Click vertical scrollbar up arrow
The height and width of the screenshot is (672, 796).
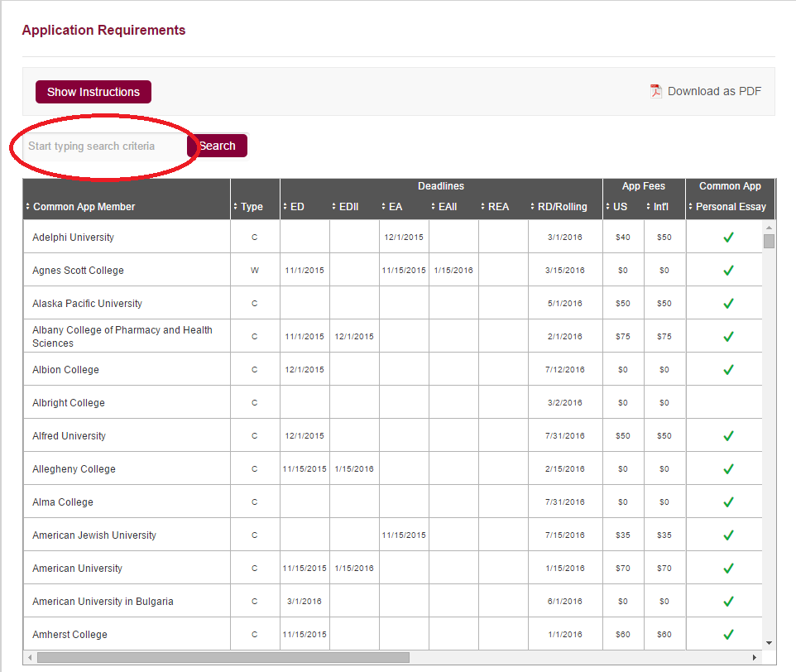tap(769, 228)
